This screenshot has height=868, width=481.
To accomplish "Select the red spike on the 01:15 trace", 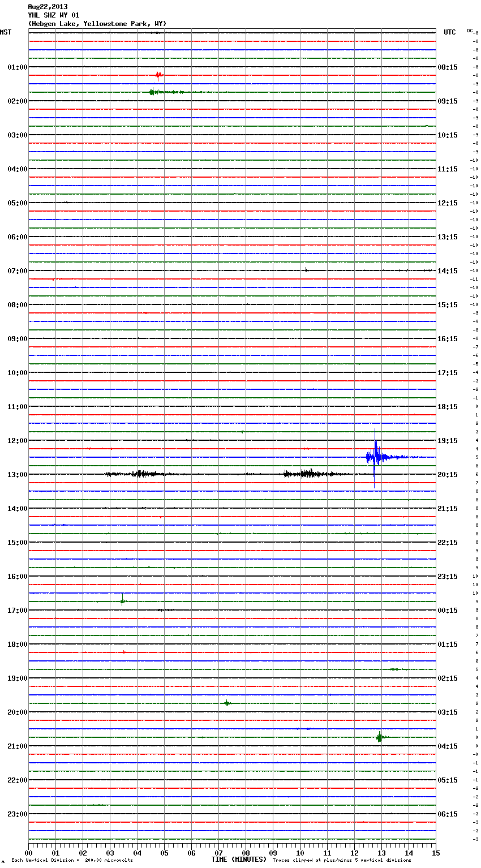I will coord(159,75).
